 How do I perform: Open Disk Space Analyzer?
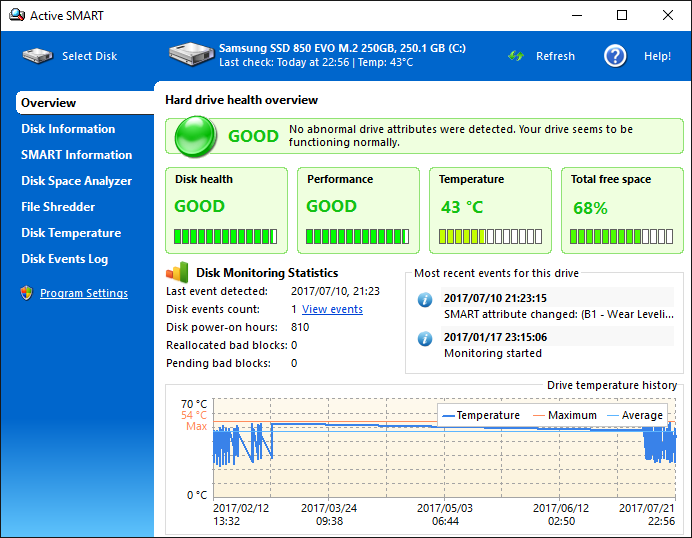(x=76, y=181)
